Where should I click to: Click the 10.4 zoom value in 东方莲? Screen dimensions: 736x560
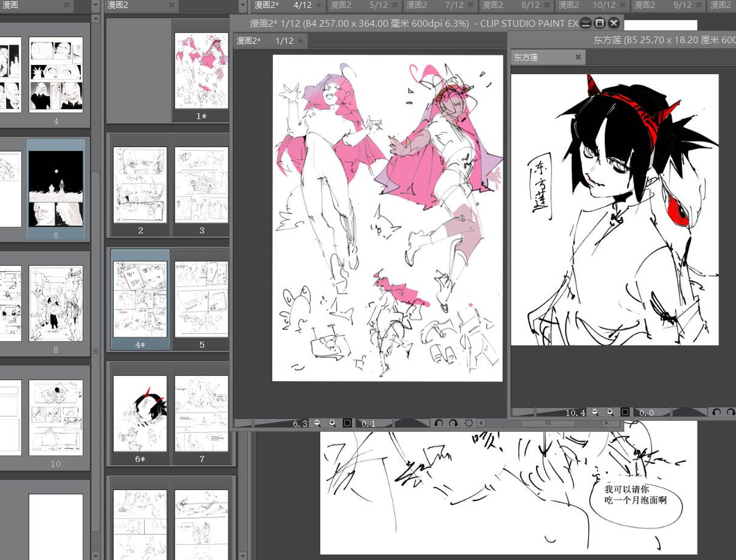click(x=575, y=412)
